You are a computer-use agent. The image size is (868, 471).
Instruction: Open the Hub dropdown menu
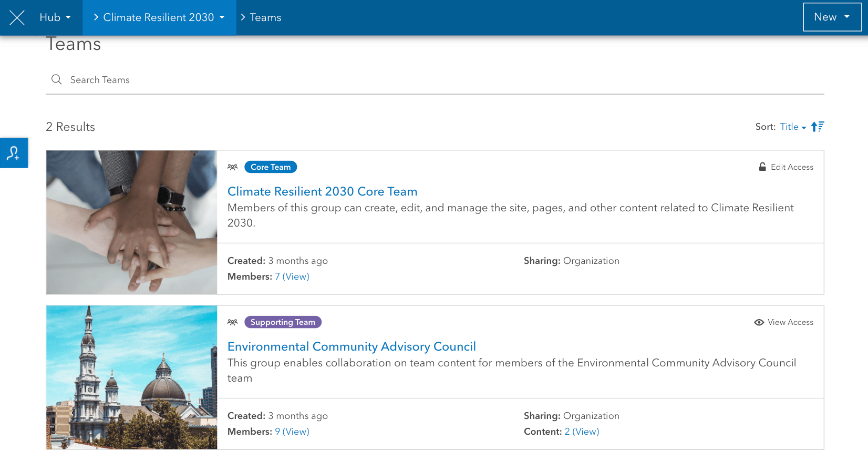[55, 18]
